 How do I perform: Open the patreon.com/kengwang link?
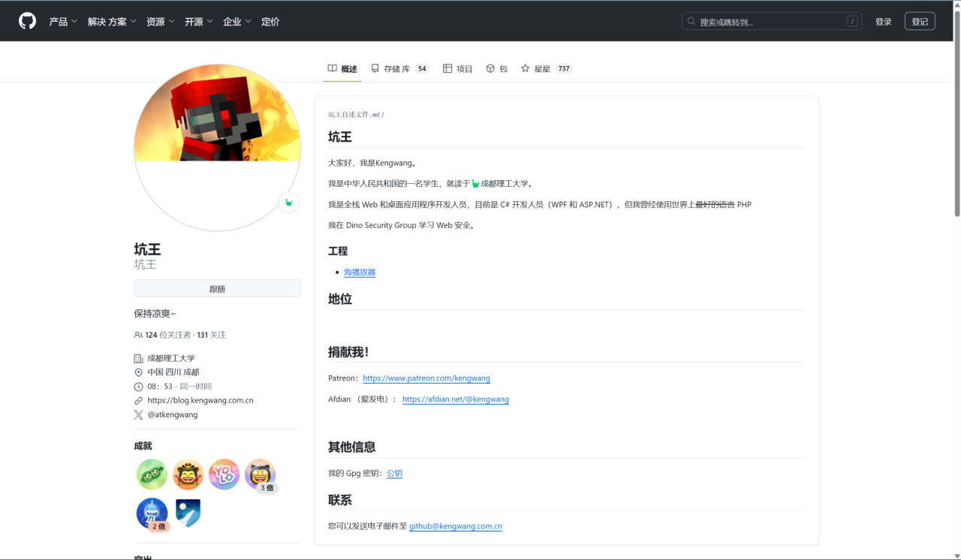tap(426, 378)
